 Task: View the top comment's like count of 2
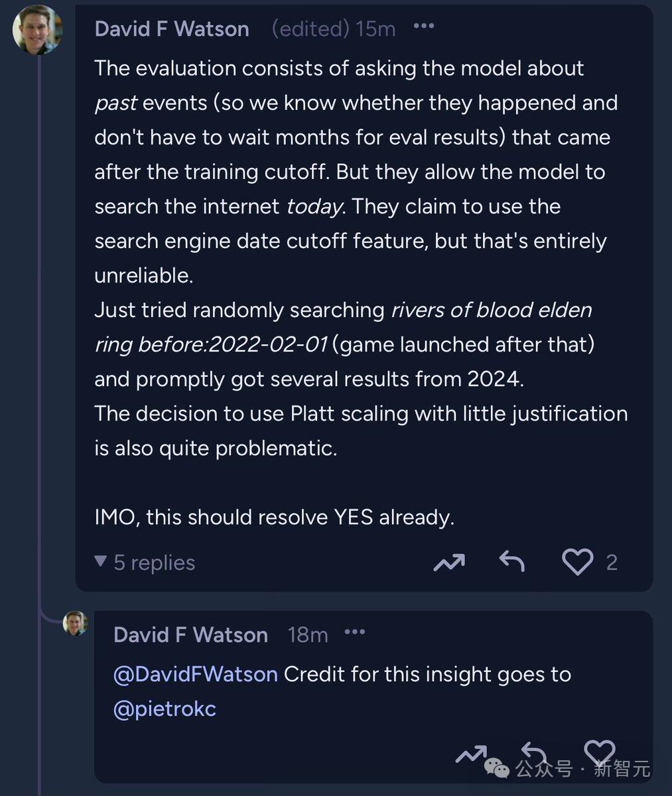tap(612, 563)
